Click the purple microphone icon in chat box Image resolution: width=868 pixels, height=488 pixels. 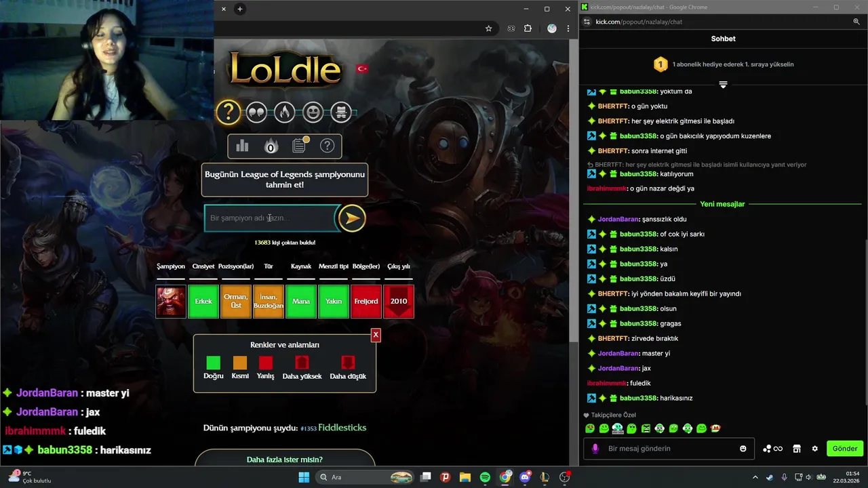(x=595, y=449)
